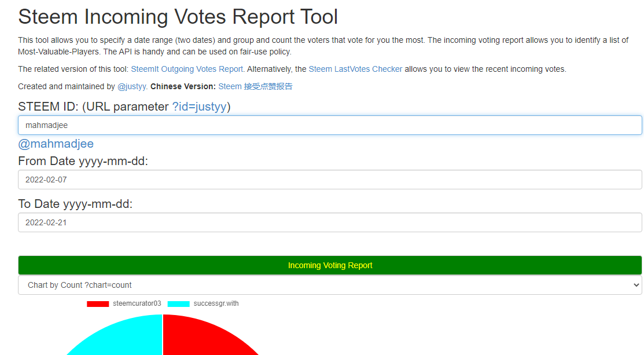Visit the @justyy author profile link

click(x=131, y=86)
